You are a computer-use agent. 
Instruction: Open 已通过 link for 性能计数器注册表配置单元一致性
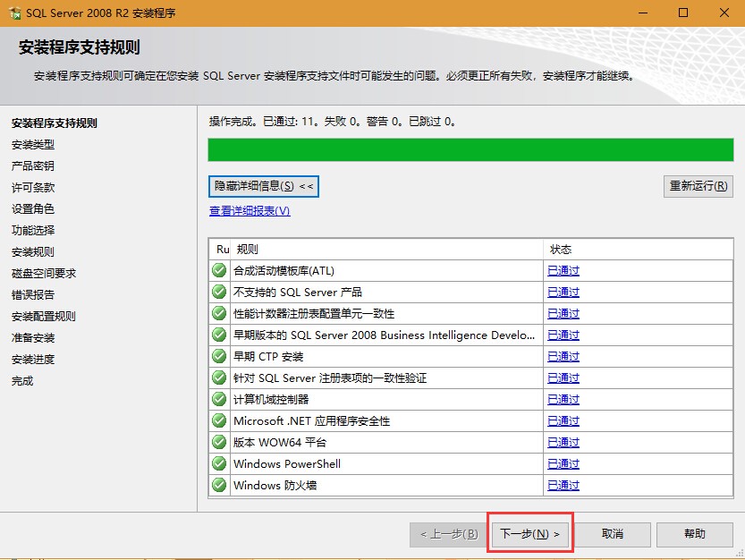click(563, 314)
